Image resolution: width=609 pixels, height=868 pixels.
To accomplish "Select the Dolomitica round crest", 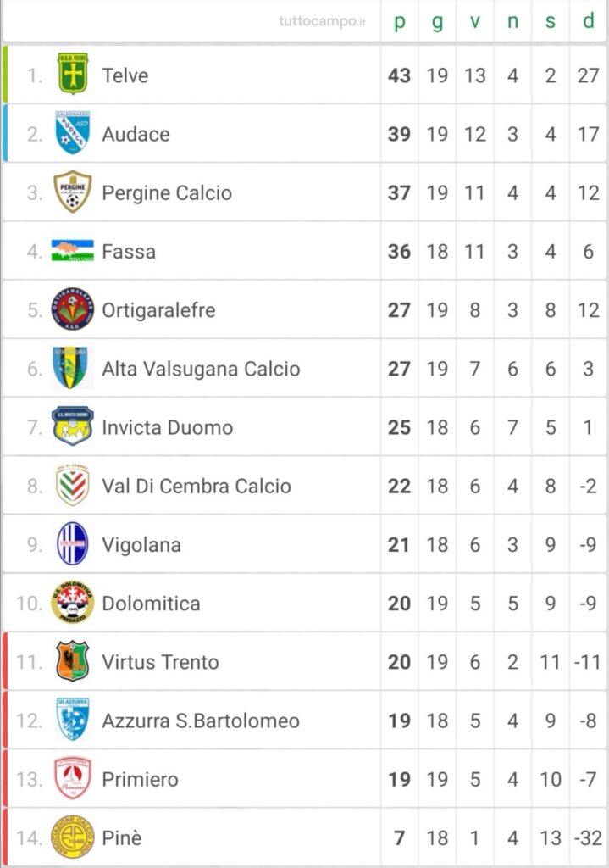I will pos(73,603).
